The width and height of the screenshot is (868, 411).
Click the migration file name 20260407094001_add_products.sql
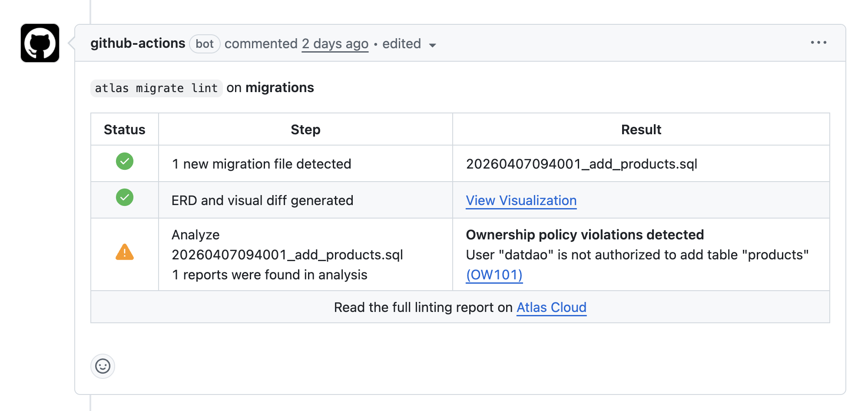pos(582,164)
